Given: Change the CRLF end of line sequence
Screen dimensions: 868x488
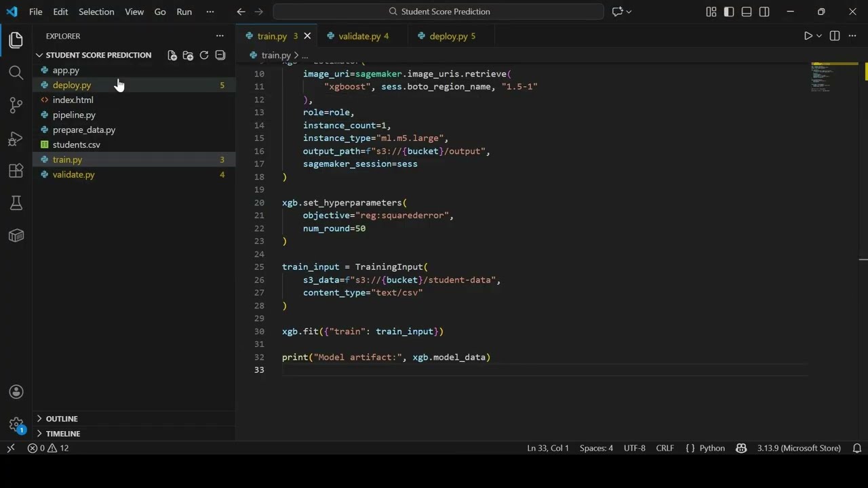Looking at the screenshot, I should 665,448.
